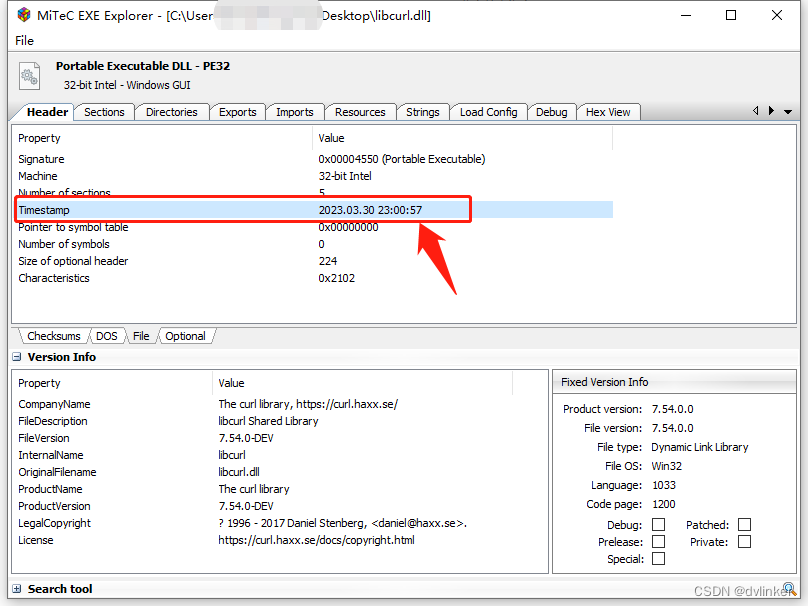Switch to the Hex View tab

(608, 112)
